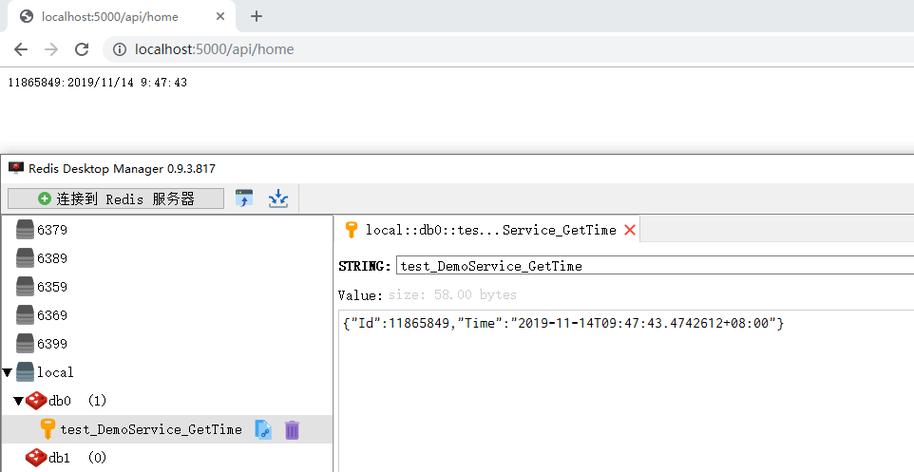The image size is (914, 472).
Task: Click inside the JSON value editor
Action: click(626, 391)
